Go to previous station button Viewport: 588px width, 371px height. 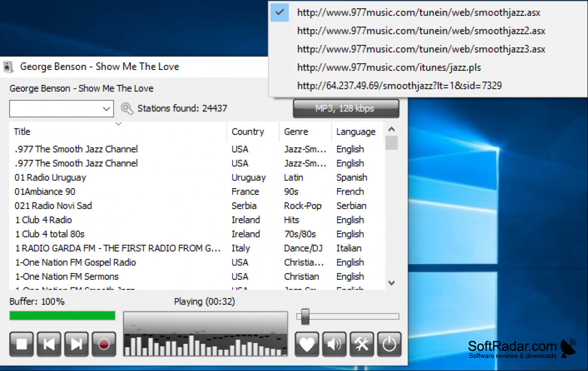[x=49, y=344]
